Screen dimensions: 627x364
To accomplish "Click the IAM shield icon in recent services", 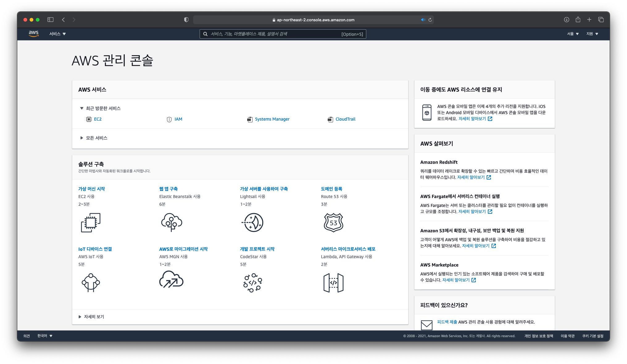I will click(x=169, y=119).
